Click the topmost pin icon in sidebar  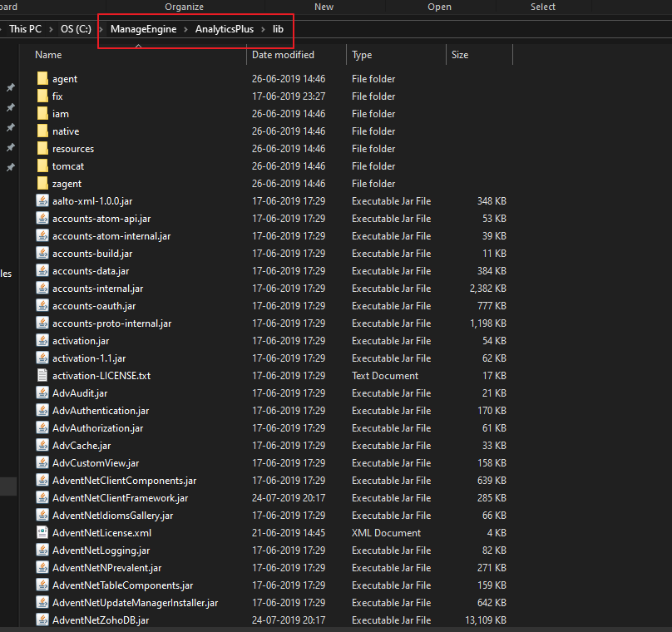11,88
